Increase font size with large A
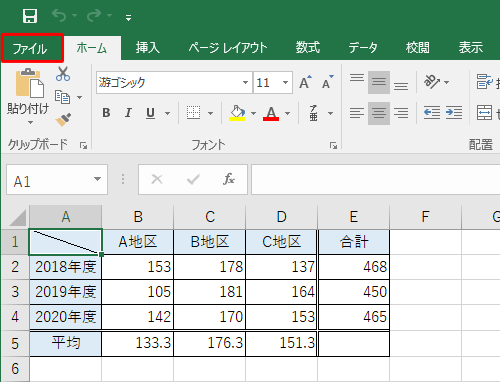This screenshot has width=500, height=382. 305,82
